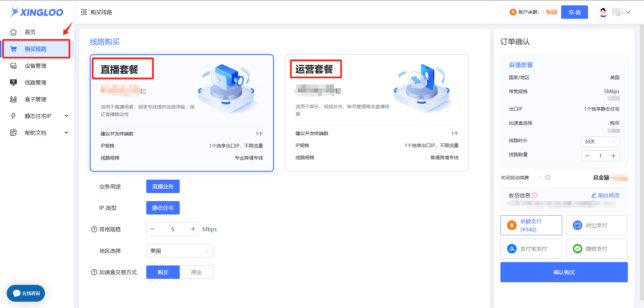644x308 pixels.
Task: Increase 线路数量 with plus button
Action: [613, 156]
